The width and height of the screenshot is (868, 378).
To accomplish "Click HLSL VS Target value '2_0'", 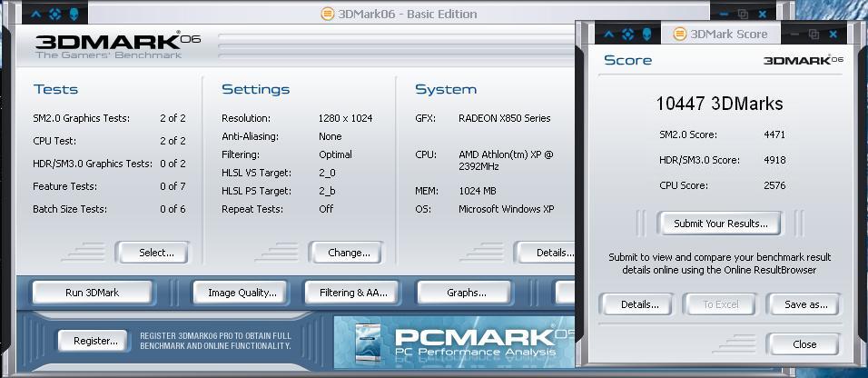I will click(x=327, y=173).
